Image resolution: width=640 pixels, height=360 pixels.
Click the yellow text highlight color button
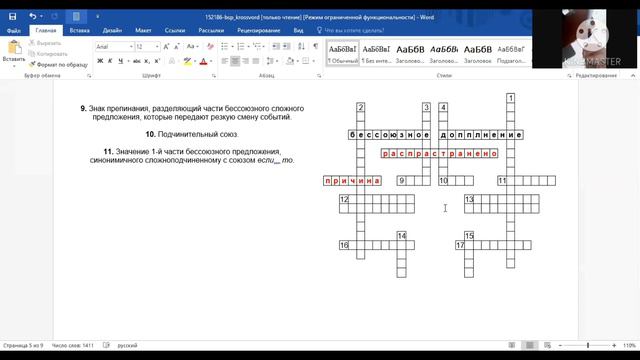(187, 61)
